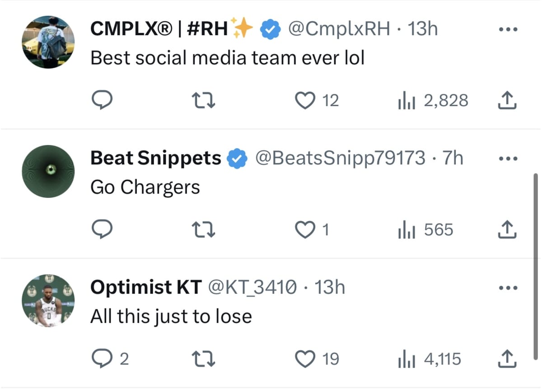Viewport: 542px width, 392px height.
Task: Like the Beat Snippets tweet
Action: point(305,230)
